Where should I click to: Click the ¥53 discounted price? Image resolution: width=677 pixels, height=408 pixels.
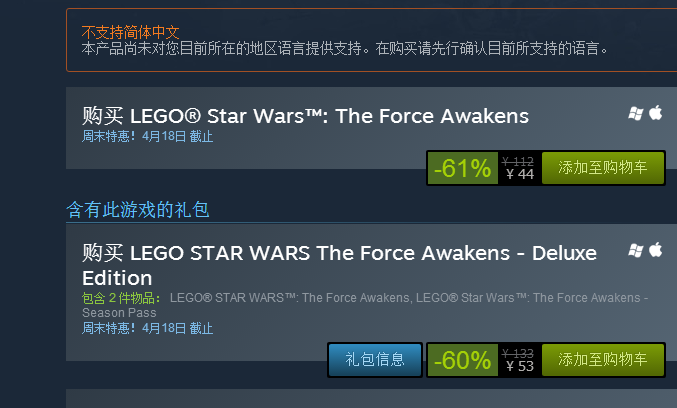tap(520, 366)
